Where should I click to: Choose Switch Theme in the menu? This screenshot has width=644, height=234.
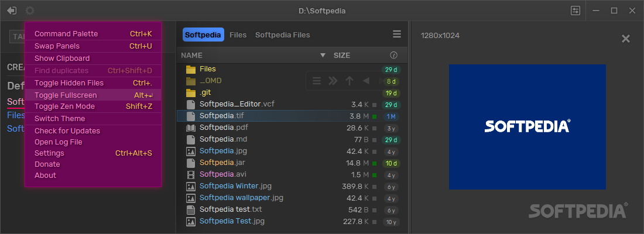(93, 119)
